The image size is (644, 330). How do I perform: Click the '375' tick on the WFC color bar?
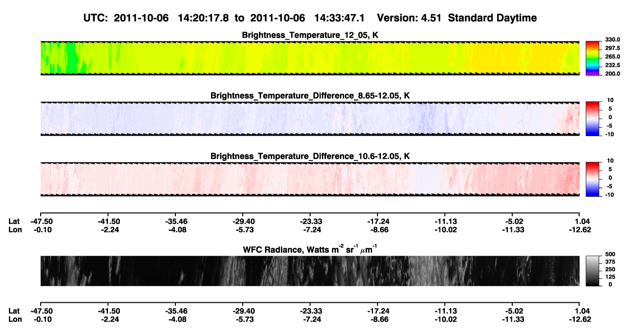point(610,262)
